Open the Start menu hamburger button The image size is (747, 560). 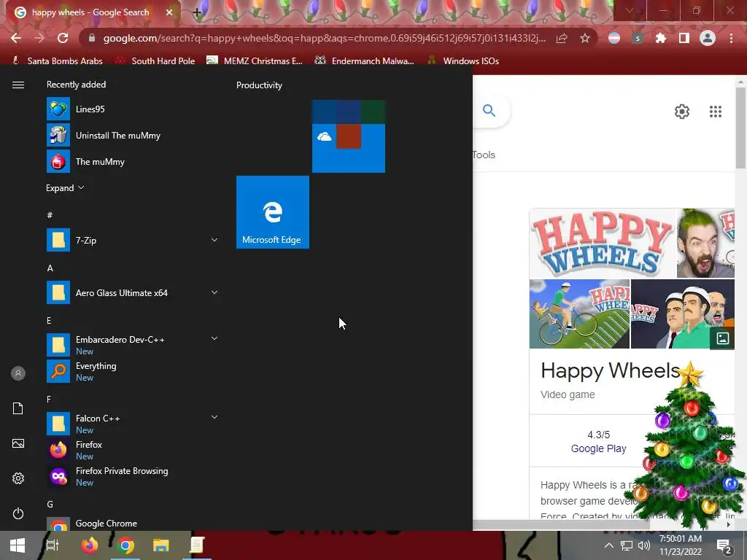18,85
